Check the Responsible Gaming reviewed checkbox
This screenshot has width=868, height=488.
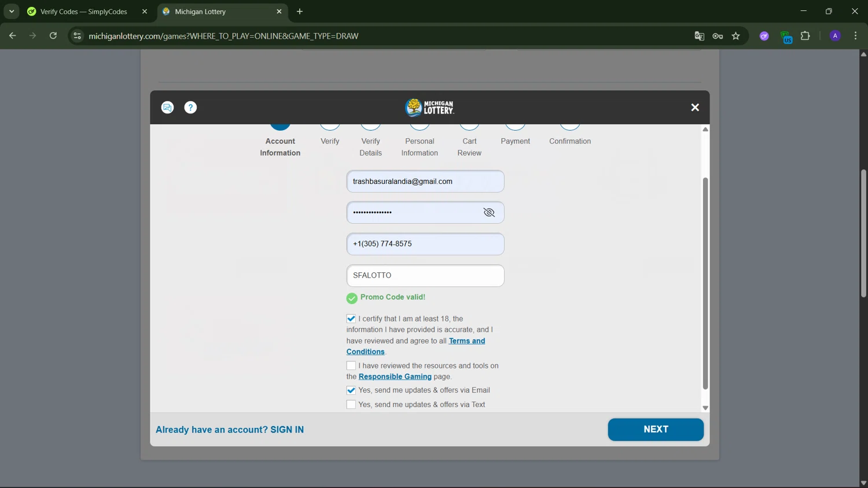351,365
